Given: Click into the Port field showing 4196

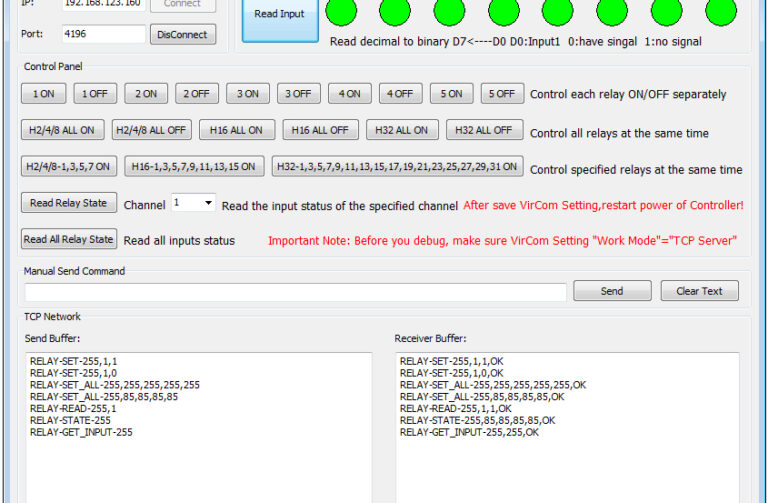Looking at the screenshot, I should click(104, 34).
